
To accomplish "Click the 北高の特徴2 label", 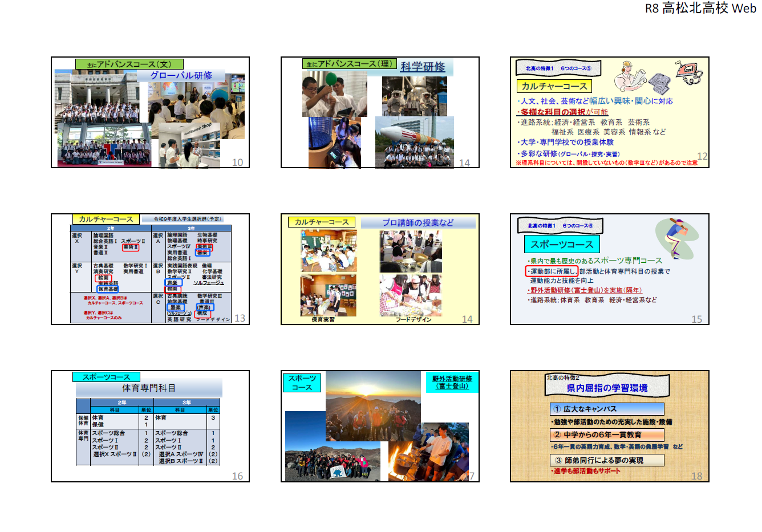I will [x=563, y=377].
